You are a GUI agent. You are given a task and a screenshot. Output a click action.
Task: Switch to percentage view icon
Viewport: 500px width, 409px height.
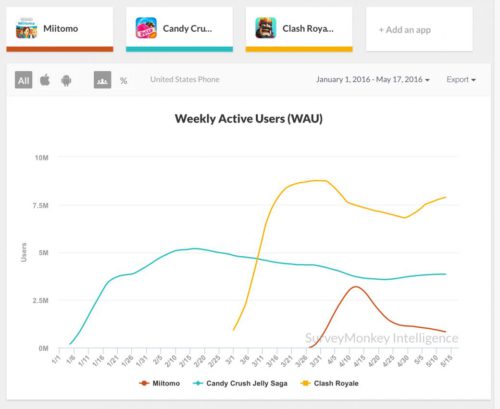(x=124, y=81)
